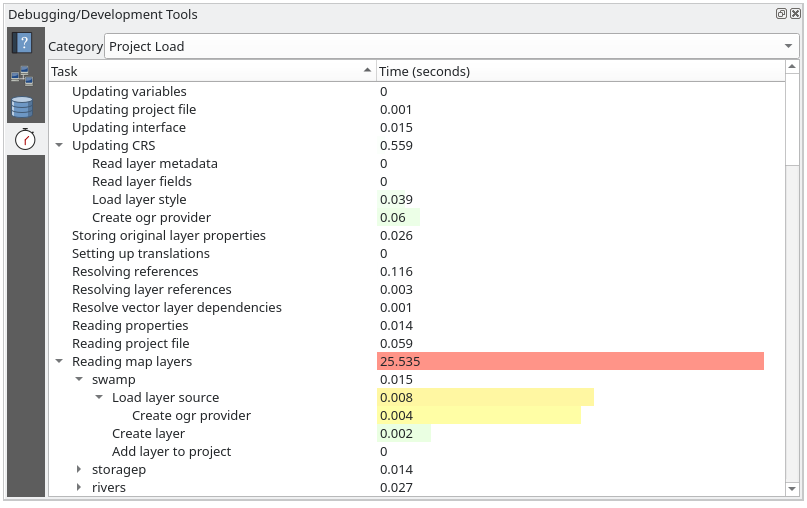
Task: Click the red 25.535 time bar
Action: click(x=570, y=362)
